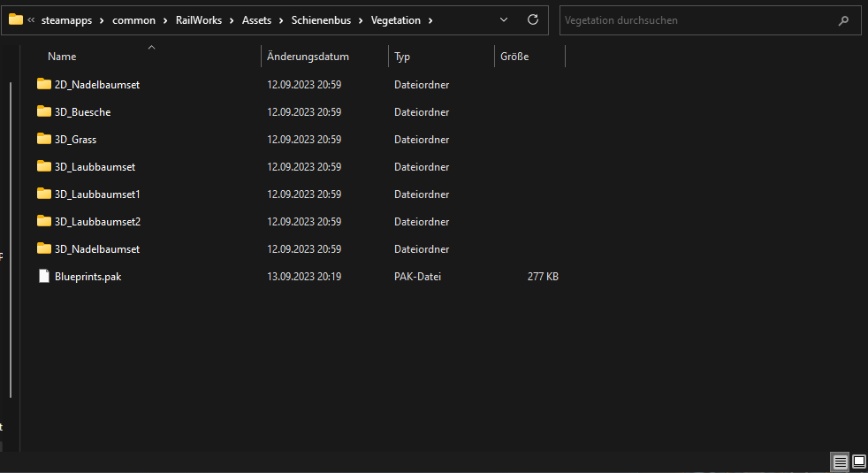868x473 pixels.
Task: Refresh the Vegetation folder view
Action: (532, 20)
